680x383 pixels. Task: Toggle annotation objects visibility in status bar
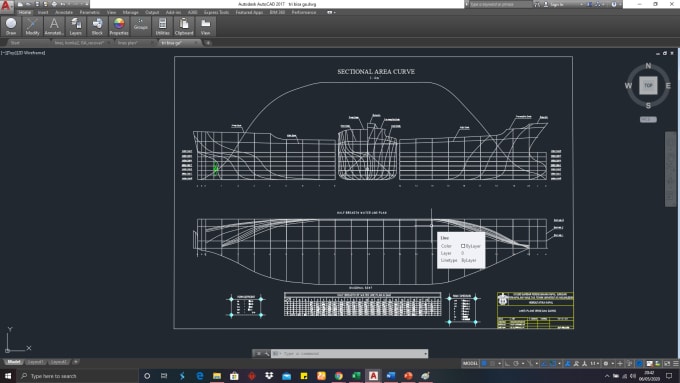pos(568,363)
